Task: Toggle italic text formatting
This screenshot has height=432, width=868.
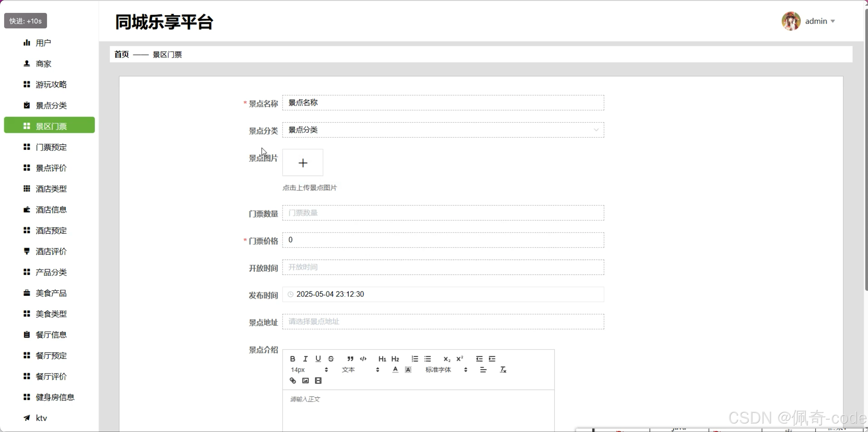Action: click(x=305, y=359)
